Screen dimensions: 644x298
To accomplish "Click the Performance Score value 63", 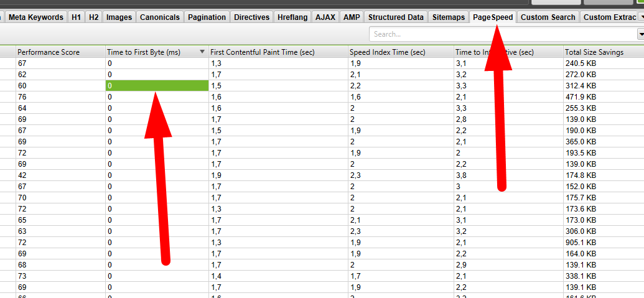I will point(60,231).
